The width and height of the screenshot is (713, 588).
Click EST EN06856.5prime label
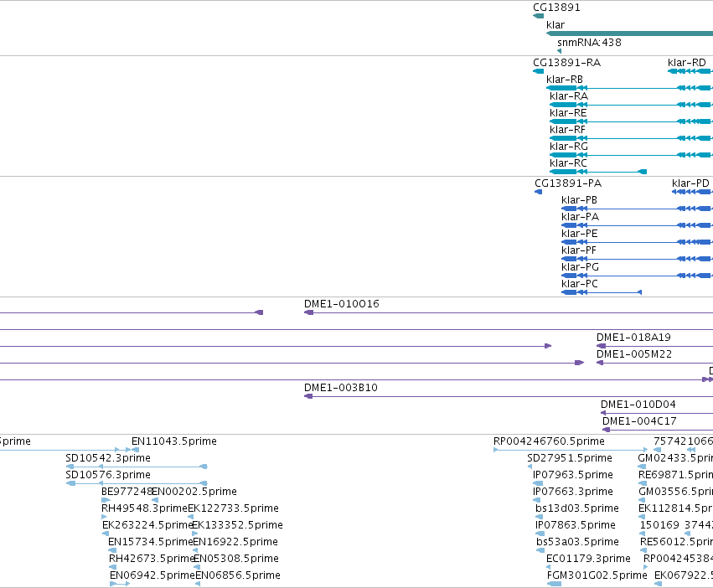[x=238, y=575]
